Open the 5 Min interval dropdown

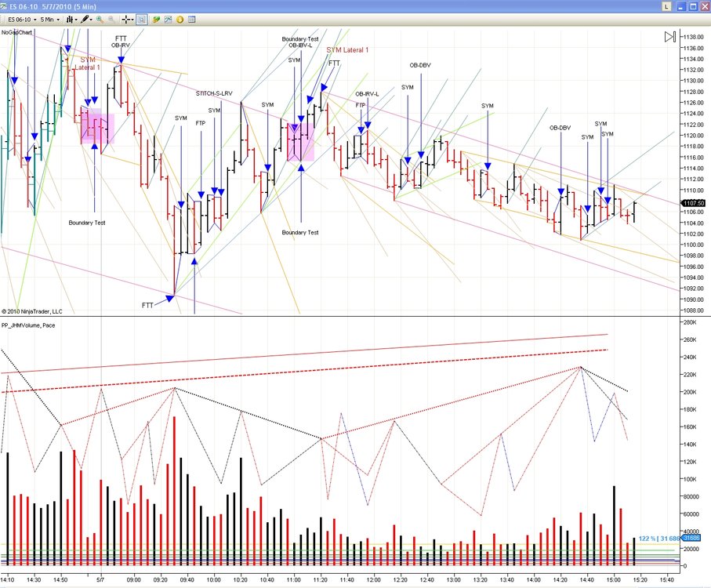(50, 20)
